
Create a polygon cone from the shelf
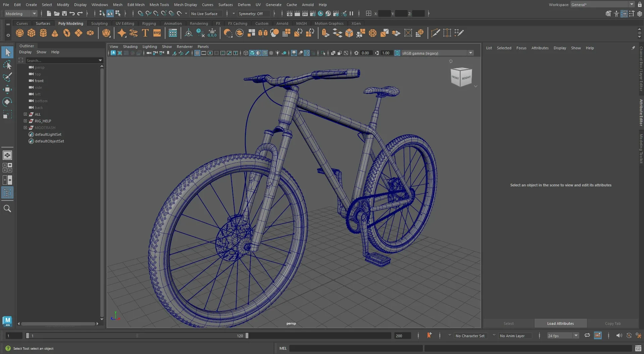[x=55, y=33]
